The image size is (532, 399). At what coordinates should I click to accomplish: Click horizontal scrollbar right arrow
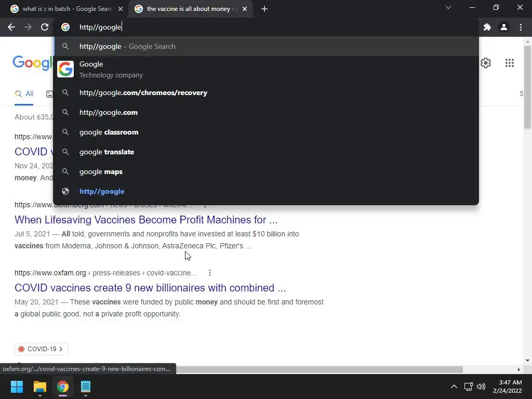click(519, 369)
